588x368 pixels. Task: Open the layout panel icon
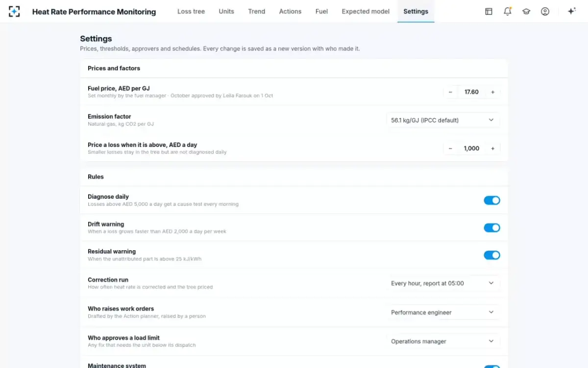click(x=489, y=11)
